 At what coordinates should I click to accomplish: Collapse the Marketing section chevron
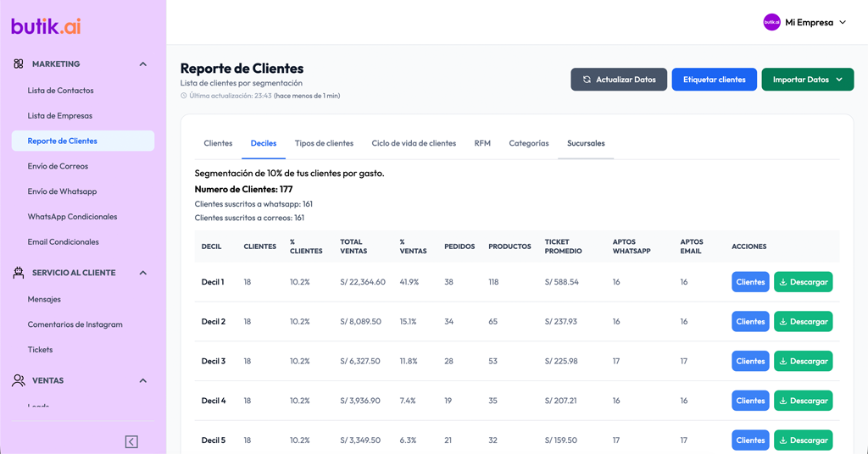pos(142,64)
